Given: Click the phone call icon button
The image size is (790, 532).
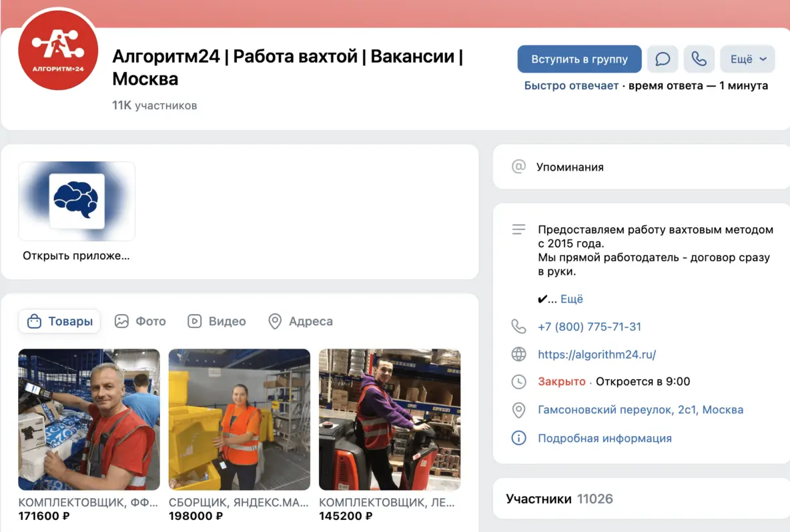Looking at the screenshot, I should coord(699,59).
